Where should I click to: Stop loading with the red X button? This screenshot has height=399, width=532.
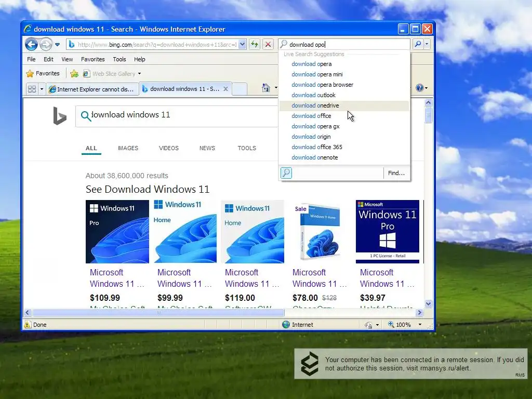(268, 44)
